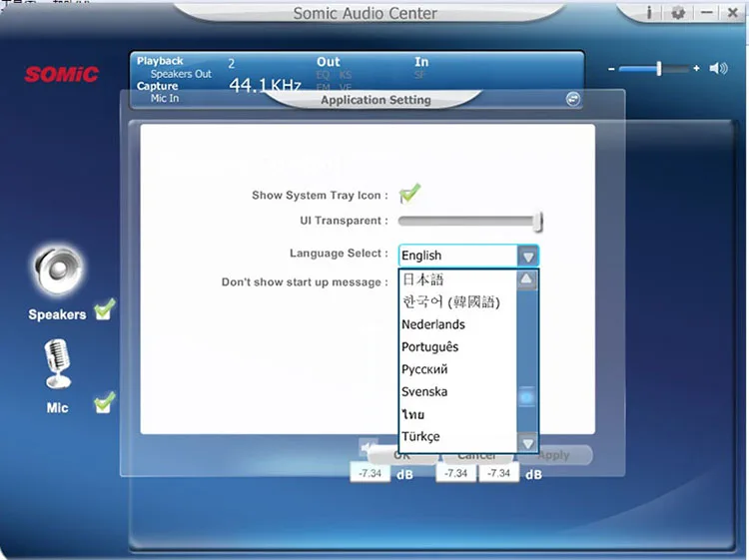Click the Apply button
The width and height of the screenshot is (749, 560).
coord(554,455)
